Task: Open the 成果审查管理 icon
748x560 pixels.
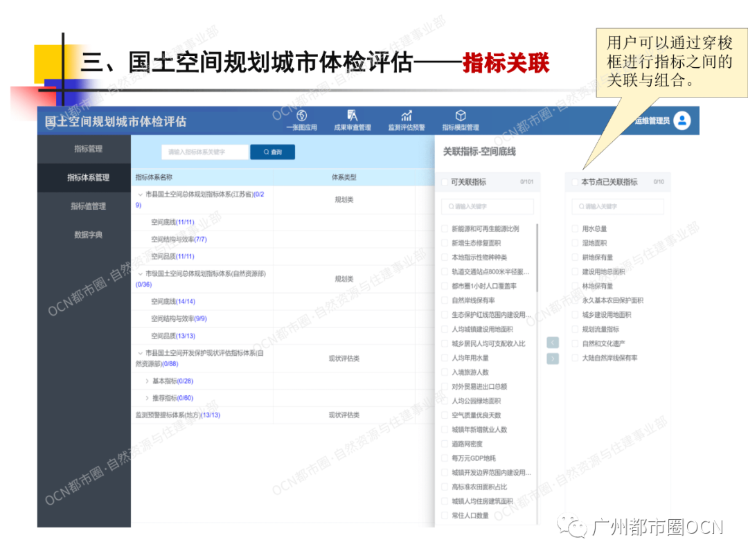Action: point(352,116)
